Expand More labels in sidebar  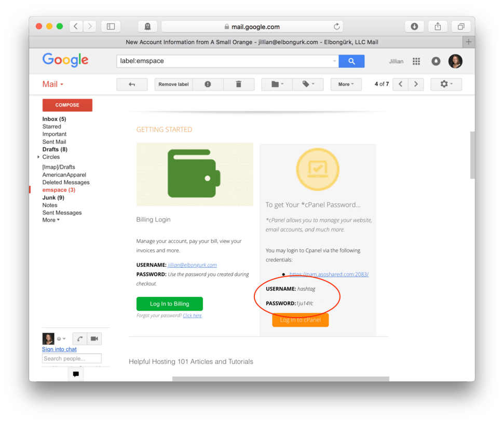coord(51,220)
